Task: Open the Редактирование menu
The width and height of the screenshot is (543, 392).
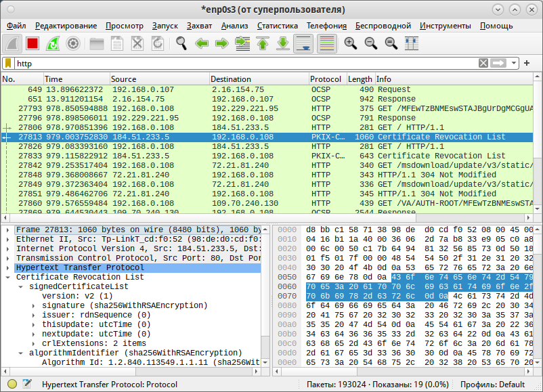Action: tap(66, 26)
